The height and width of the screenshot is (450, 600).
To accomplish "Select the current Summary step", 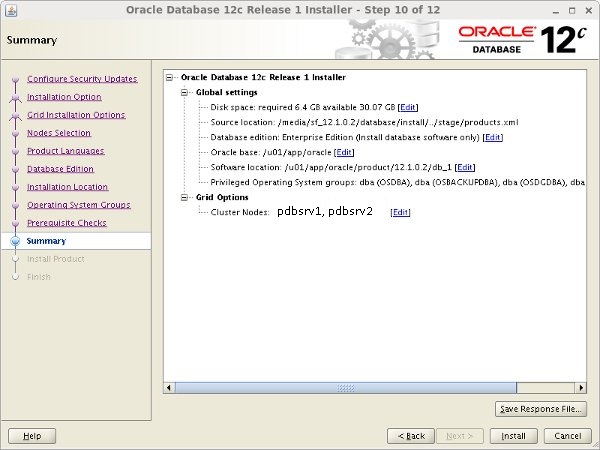I will click(x=46, y=241).
